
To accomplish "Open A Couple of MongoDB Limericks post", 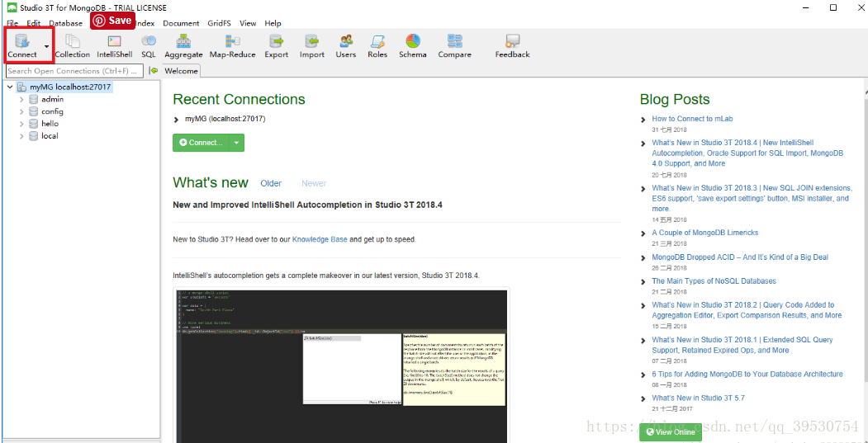I will 705,233.
